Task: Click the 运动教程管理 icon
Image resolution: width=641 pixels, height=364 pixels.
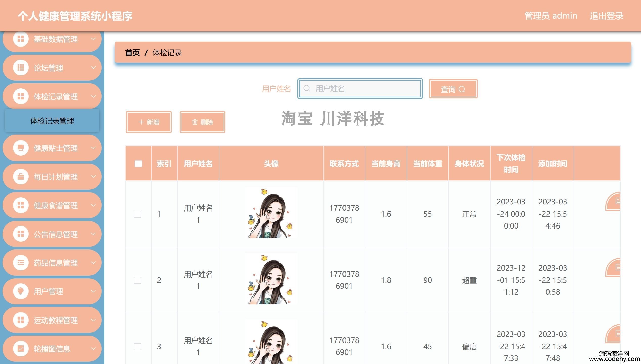Action: [21, 320]
